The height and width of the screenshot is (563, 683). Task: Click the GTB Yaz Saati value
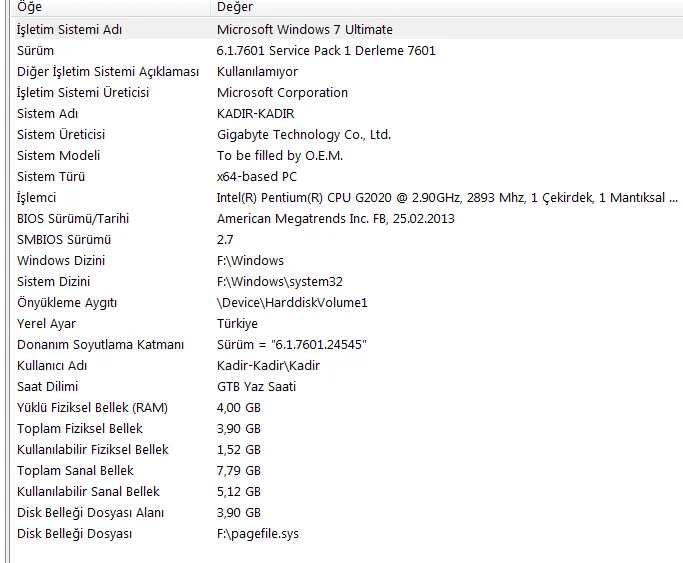pyautogui.click(x=257, y=386)
